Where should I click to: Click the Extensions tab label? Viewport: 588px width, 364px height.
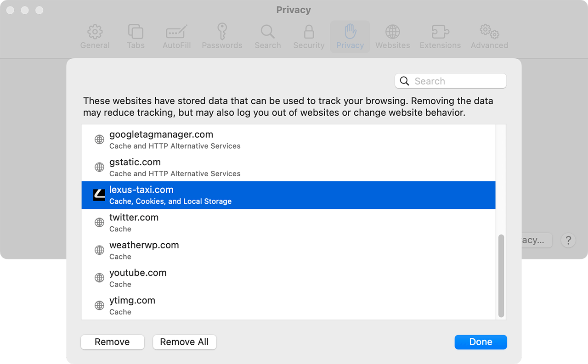coord(440,45)
